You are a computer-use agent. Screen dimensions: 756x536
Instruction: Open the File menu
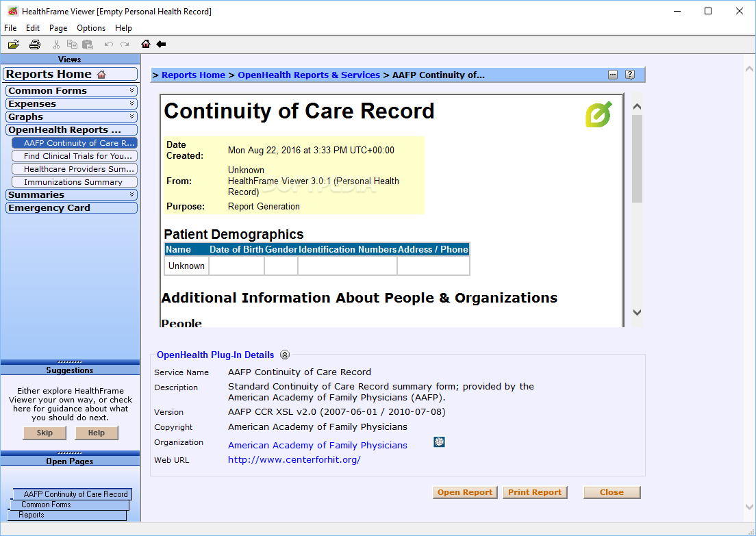(x=10, y=28)
